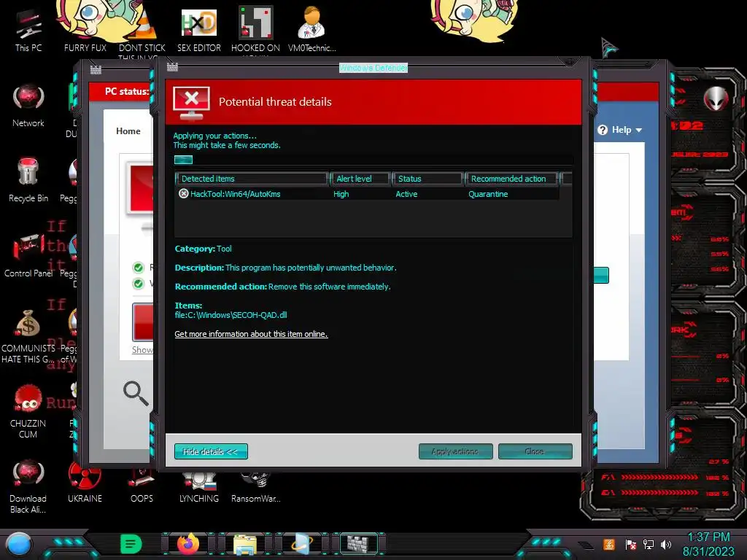747x560 pixels.
Task: Click the date 8/31/2023 in the tray
Action: click(708, 551)
